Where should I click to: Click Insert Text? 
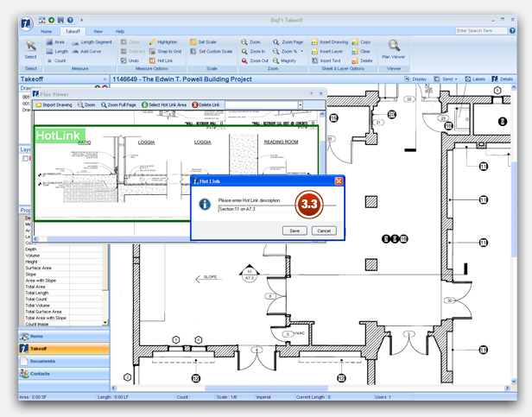point(326,60)
